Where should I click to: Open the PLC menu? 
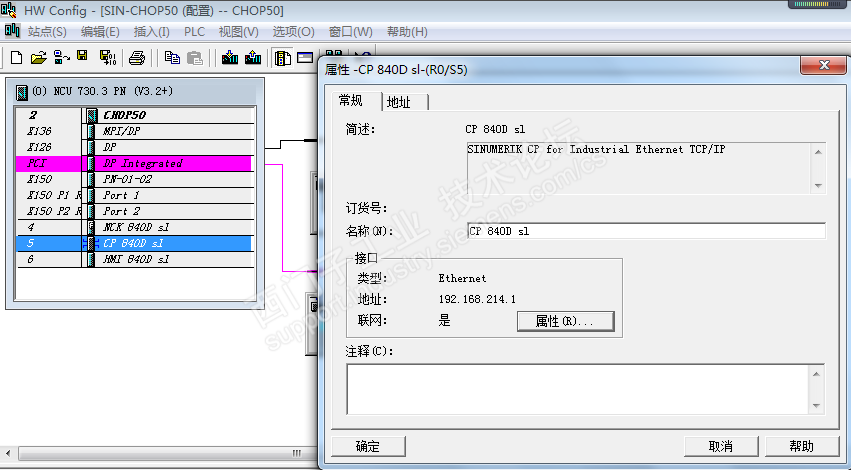(x=194, y=31)
